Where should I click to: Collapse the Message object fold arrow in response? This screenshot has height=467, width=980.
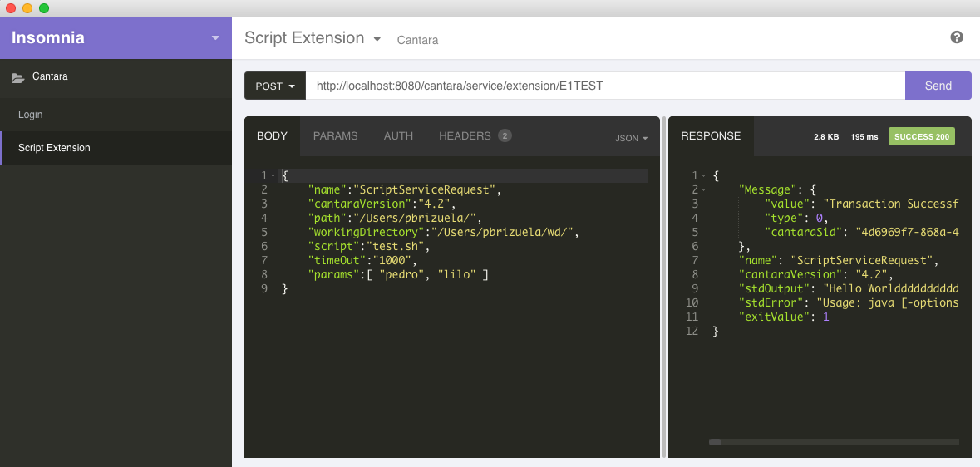(704, 189)
